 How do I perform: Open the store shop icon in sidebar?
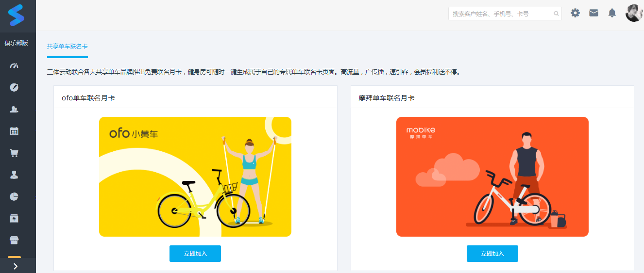14,240
